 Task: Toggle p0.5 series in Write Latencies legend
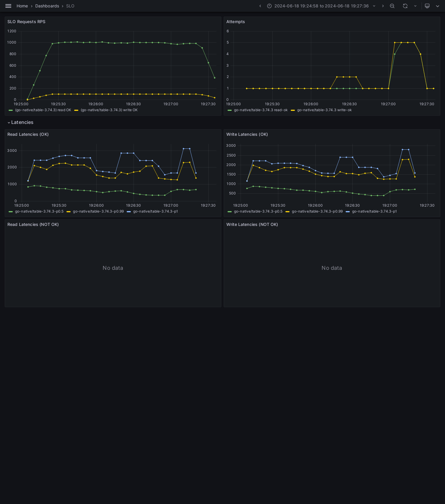tap(258, 211)
